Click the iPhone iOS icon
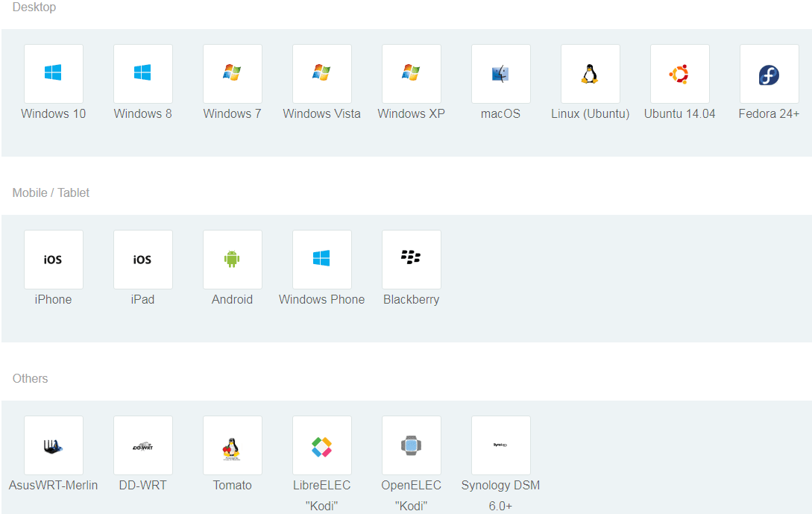 click(54, 260)
